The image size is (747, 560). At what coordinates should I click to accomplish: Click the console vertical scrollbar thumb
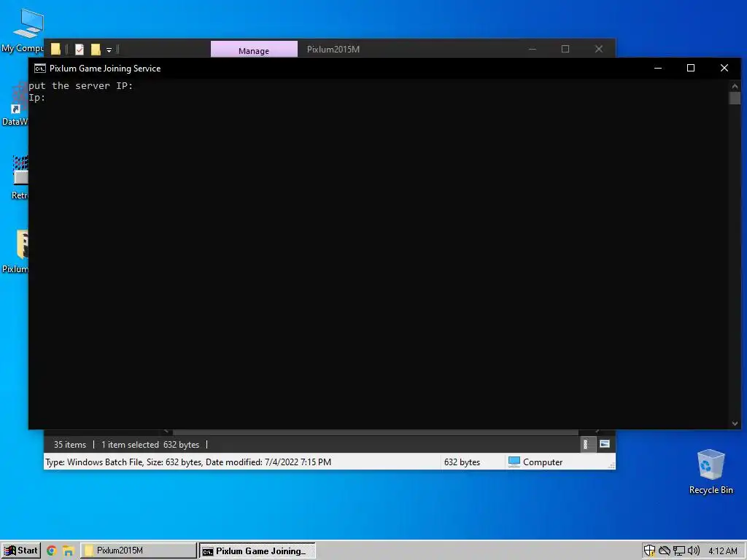tap(735, 98)
